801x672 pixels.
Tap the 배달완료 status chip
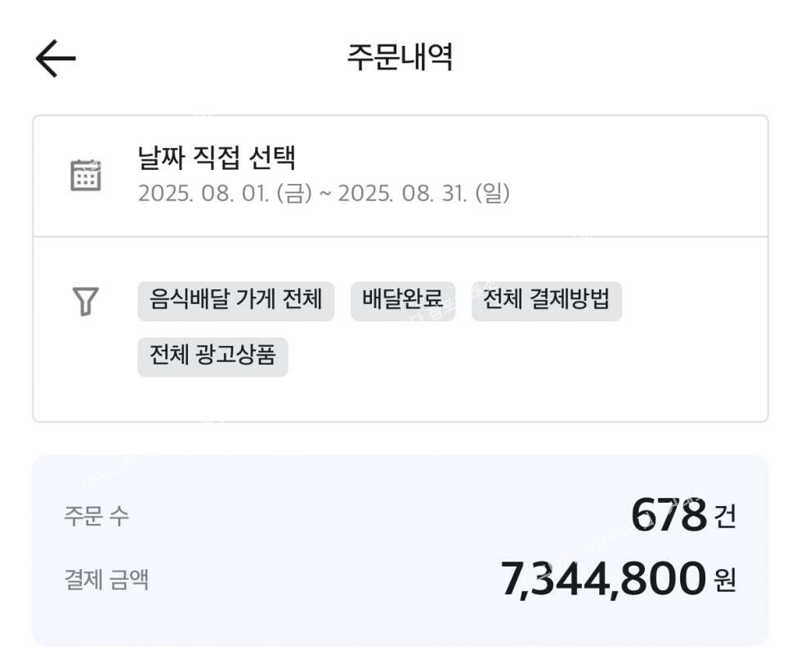402,300
